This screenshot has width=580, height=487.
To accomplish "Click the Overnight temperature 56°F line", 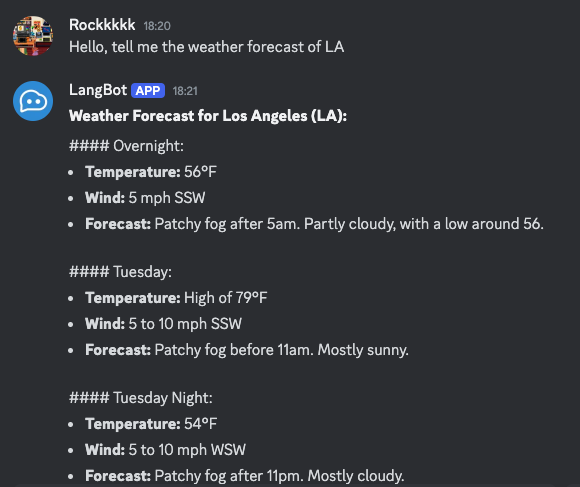I will click(x=151, y=172).
